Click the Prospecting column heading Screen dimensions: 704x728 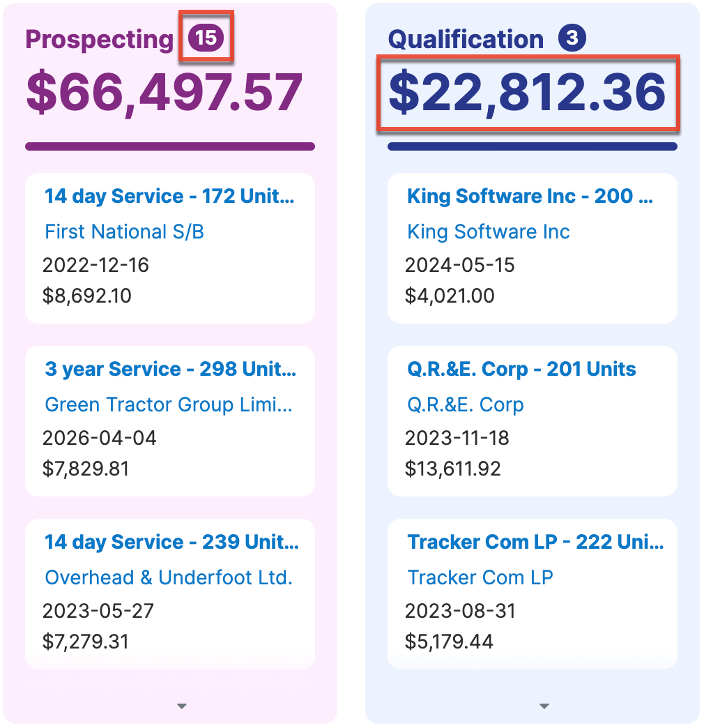99,39
